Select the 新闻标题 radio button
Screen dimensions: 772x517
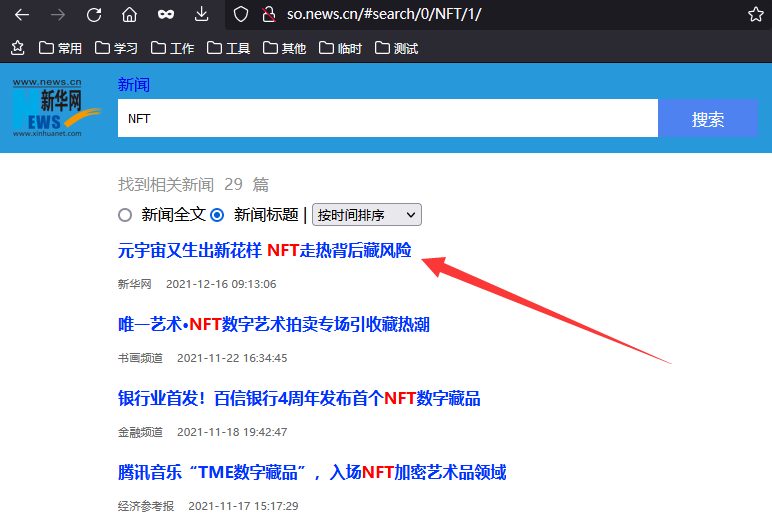click(x=217, y=215)
